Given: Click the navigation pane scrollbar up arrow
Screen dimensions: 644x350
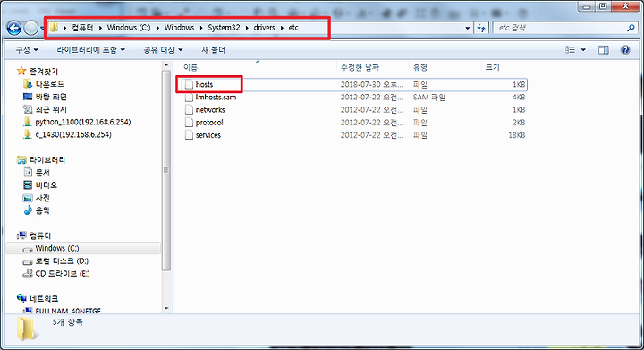Looking at the screenshot, I should 166,65.
